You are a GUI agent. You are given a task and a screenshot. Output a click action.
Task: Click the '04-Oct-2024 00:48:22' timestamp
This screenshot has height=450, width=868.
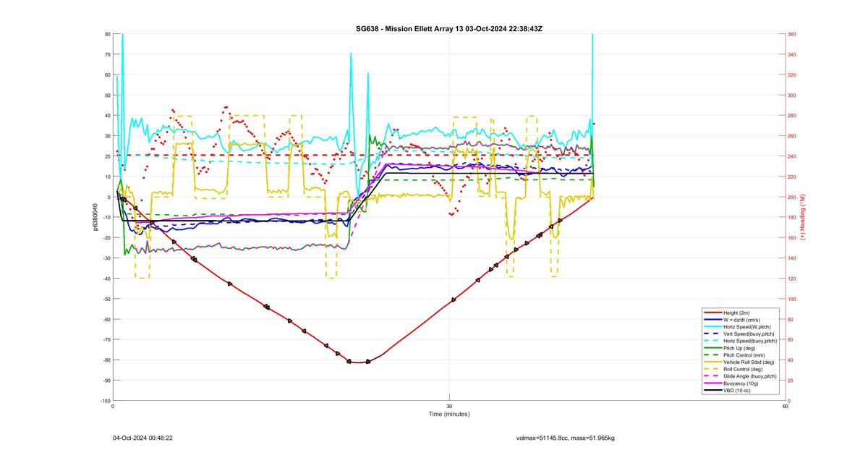tap(142, 438)
